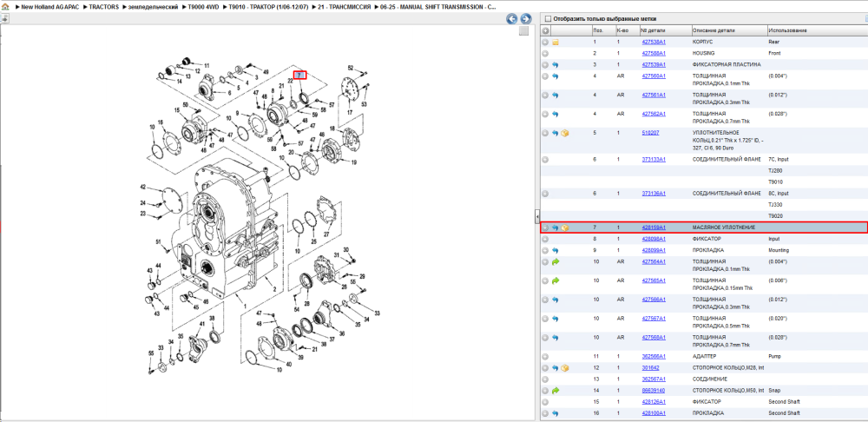Check 'Отобразить только выбранные метки' checkbox
This screenshot has width=868, height=422.
tap(548, 19)
